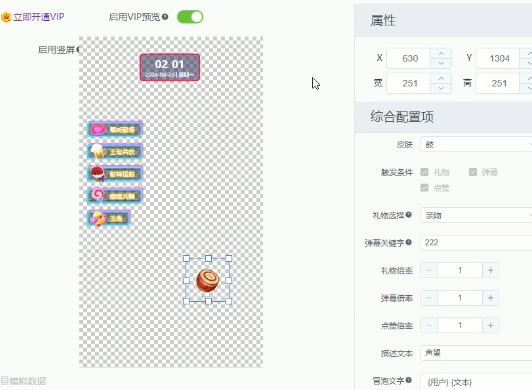Select the beer mug gift badge
The width and height of the screenshot is (532, 390).
tap(115, 151)
